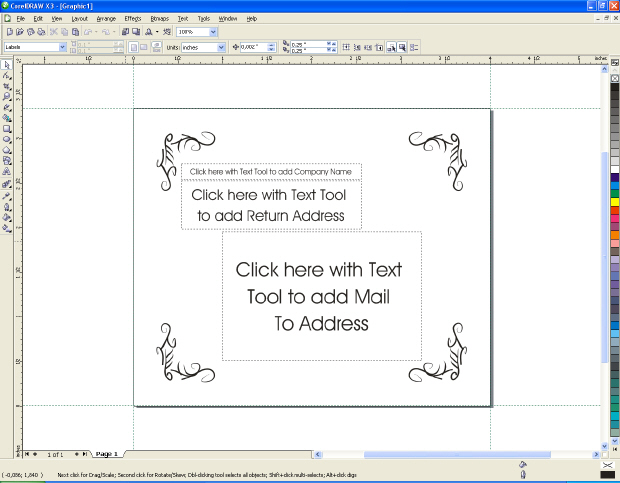Click the nudge offset input field
This screenshot has height=483, width=620.
pyautogui.click(x=255, y=47)
